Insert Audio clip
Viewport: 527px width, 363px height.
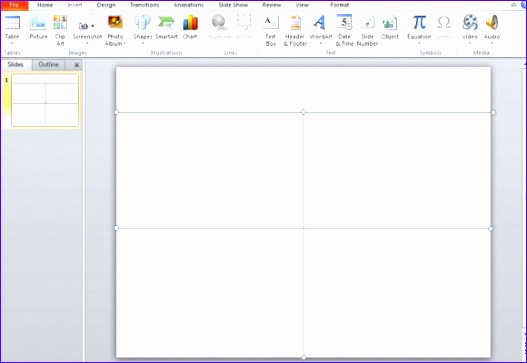(x=492, y=30)
